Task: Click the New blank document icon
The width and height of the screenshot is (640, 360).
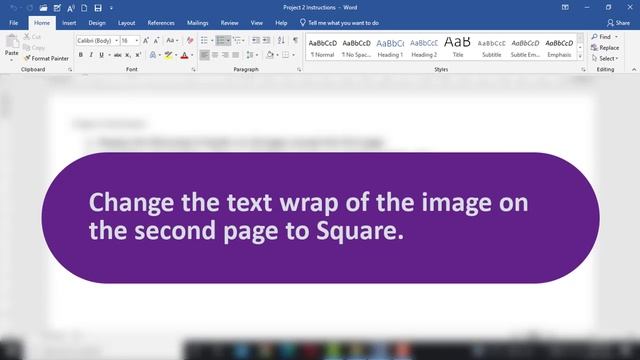Action: coord(84,8)
